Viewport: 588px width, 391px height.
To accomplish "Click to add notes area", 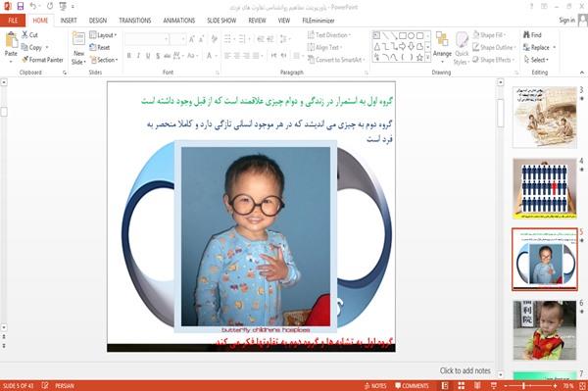I will [465, 370].
